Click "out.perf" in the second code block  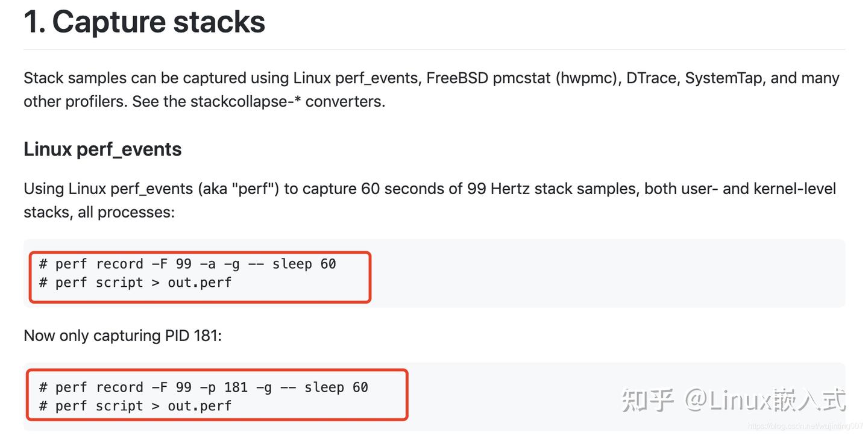pyautogui.click(x=200, y=406)
